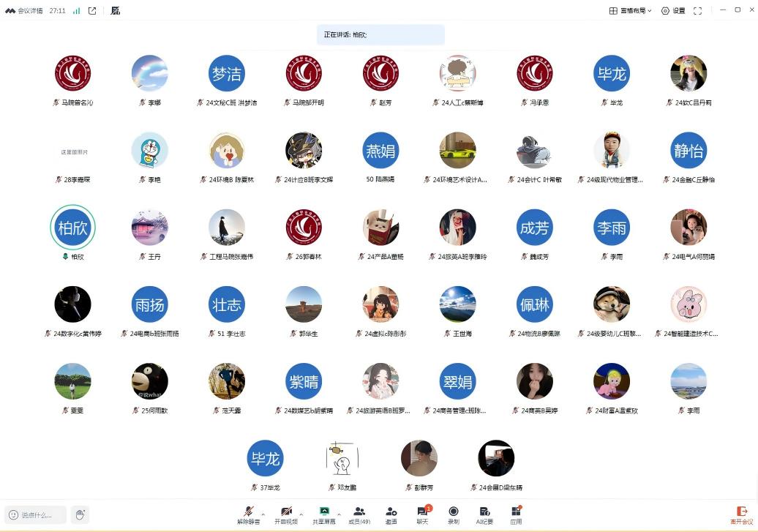This screenshot has width=758, height=532.
Task: Open the 宫格布局 layout dropdown
Action: 631,11
